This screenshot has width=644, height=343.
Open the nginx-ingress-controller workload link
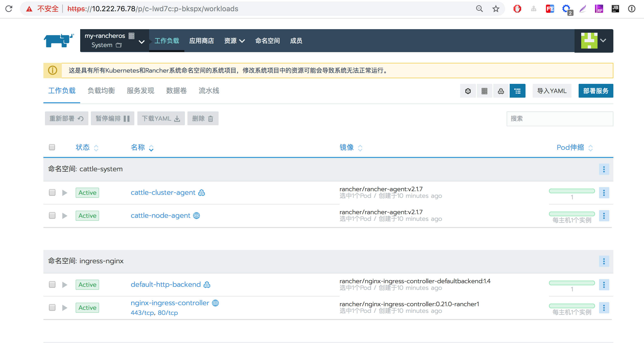pyautogui.click(x=170, y=303)
